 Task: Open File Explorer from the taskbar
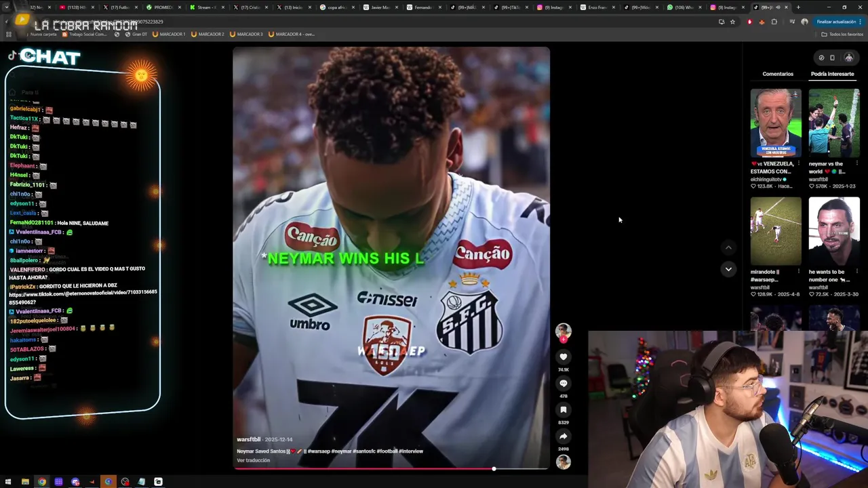[25, 482]
